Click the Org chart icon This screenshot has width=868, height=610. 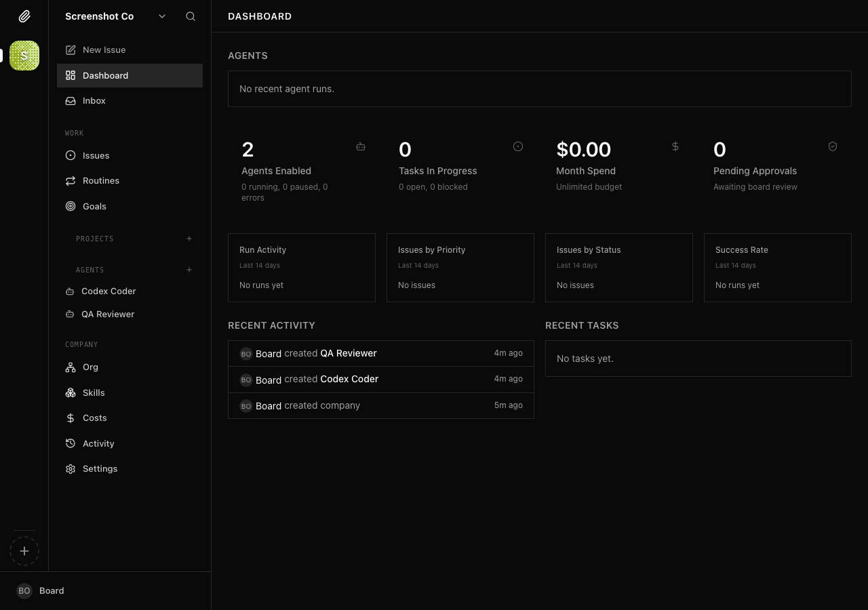(x=71, y=367)
